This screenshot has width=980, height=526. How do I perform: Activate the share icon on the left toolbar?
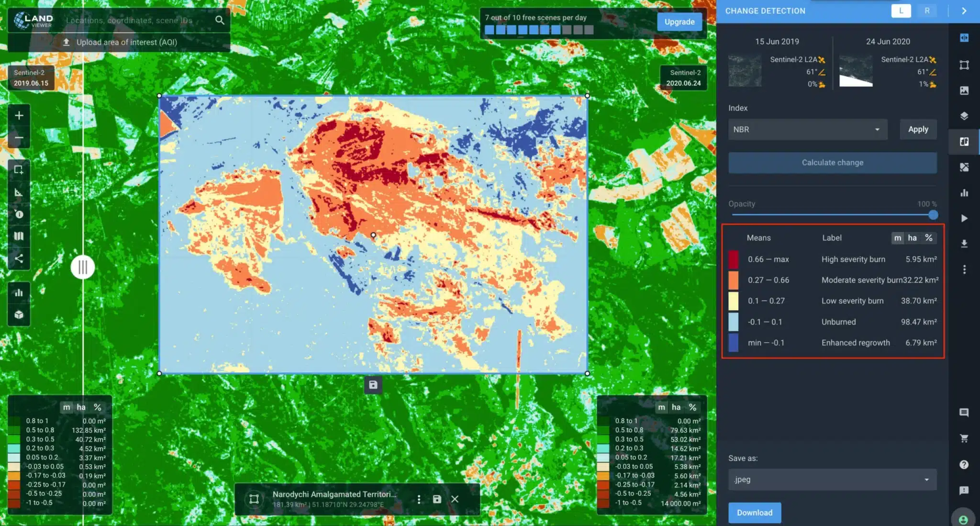[x=19, y=258]
